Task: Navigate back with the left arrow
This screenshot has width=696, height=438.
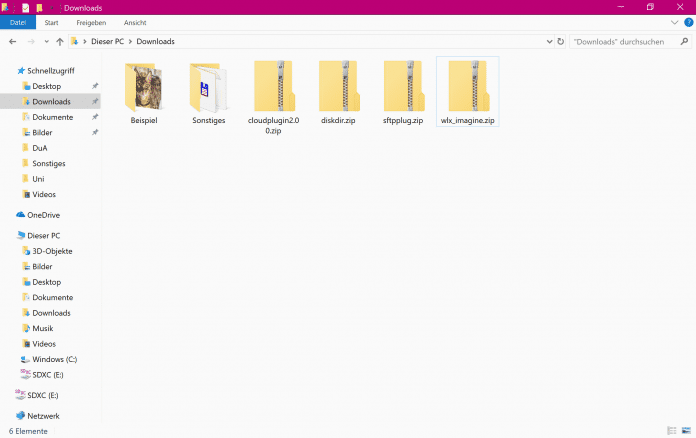Action: pos(12,41)
